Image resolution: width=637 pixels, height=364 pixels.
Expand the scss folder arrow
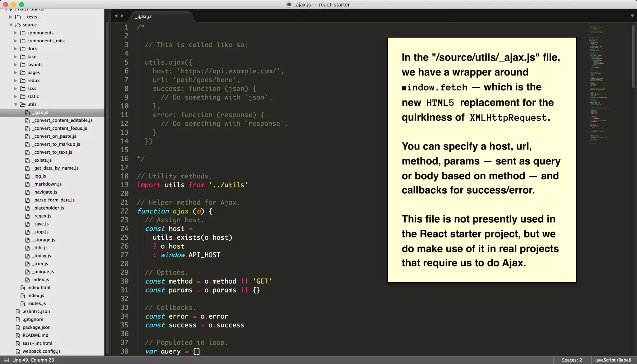coord(16,89)
